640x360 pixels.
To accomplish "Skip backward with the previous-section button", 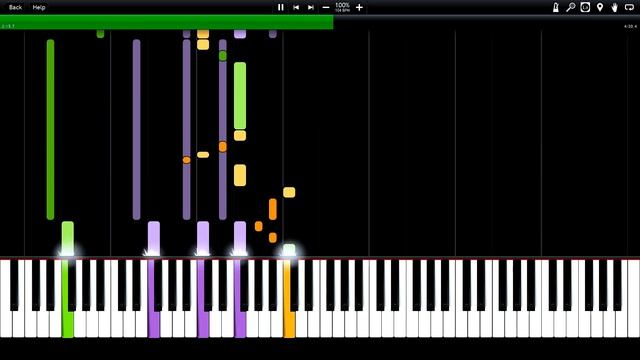I will [296, 7].
